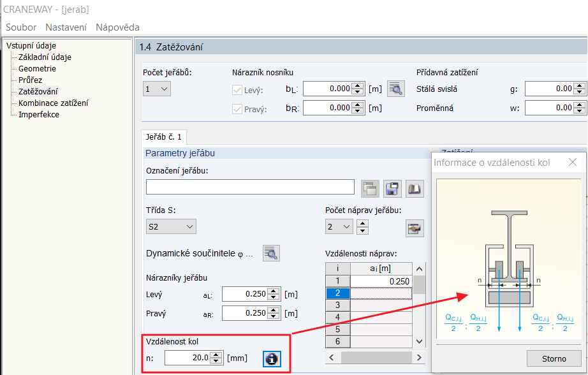This screenshot has width=588, height=375.
Task: Open dynamic factors magnifier icon
Action: [271, 253]
